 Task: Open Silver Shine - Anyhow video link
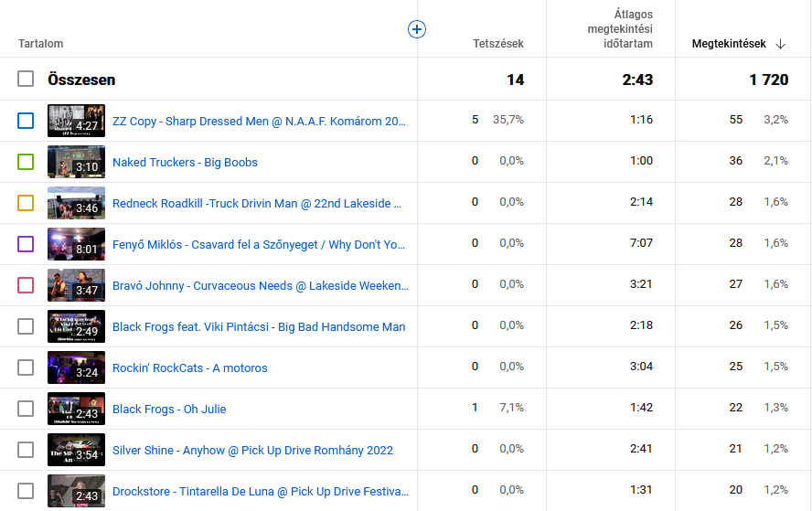click(252, 450)
